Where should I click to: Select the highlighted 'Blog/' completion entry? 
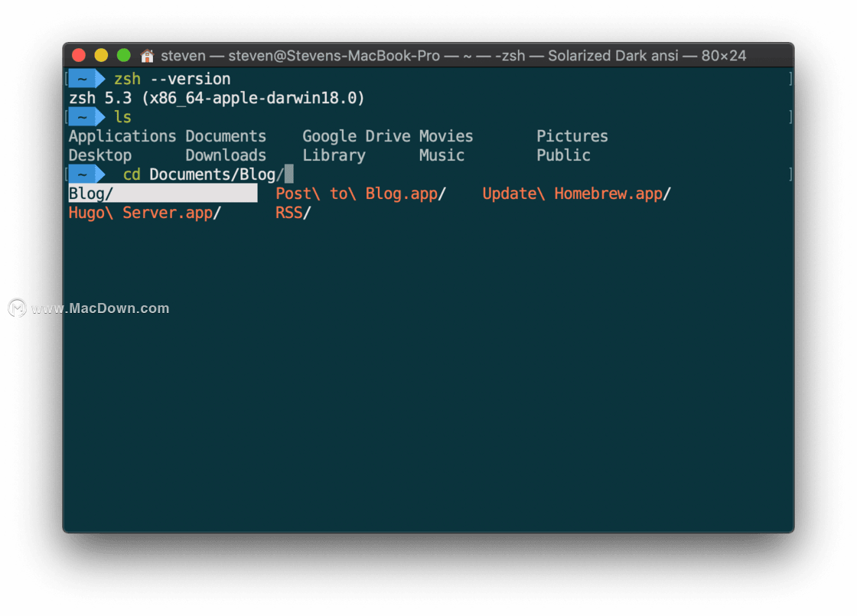click(163, 194)
